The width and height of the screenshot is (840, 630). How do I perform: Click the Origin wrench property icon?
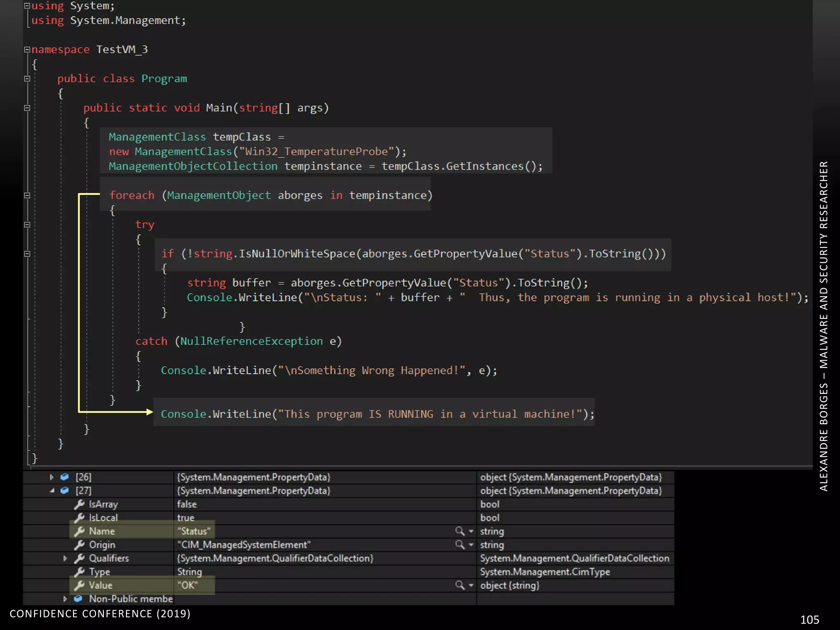click(x=79, y=545)
